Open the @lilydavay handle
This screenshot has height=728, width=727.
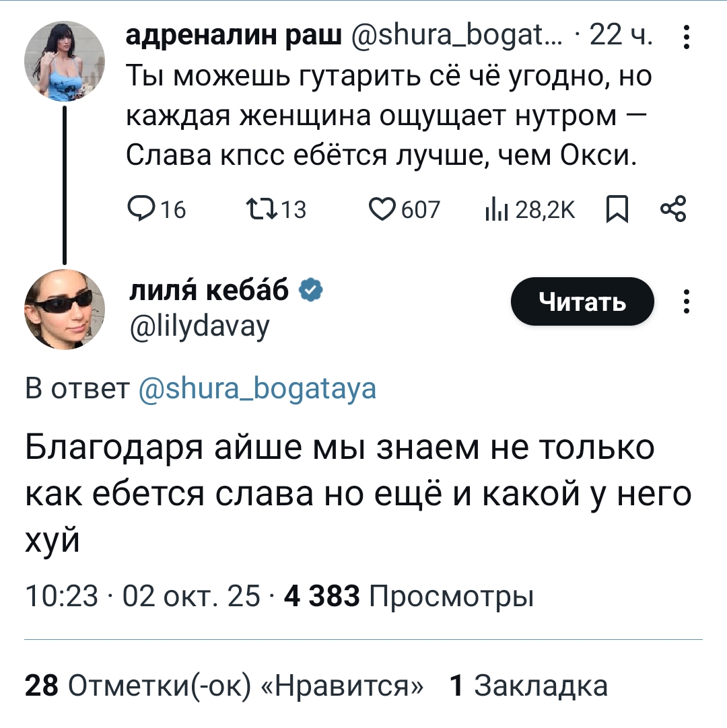coord(199,326)
